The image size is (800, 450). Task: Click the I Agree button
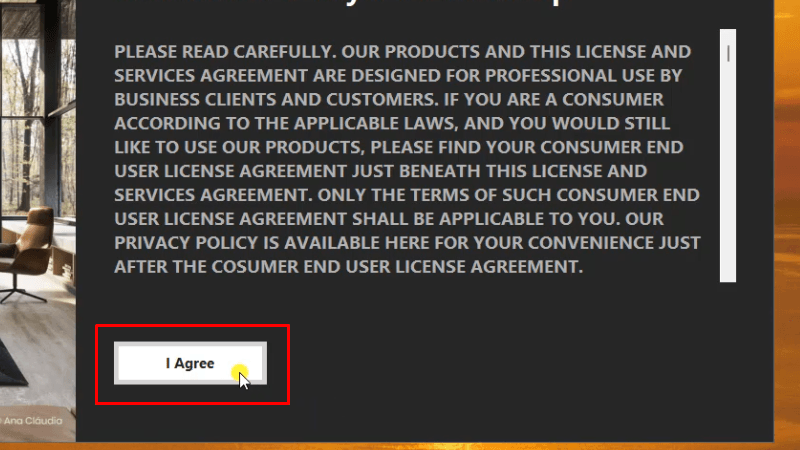pyautogui.click(x=190, y=363)
